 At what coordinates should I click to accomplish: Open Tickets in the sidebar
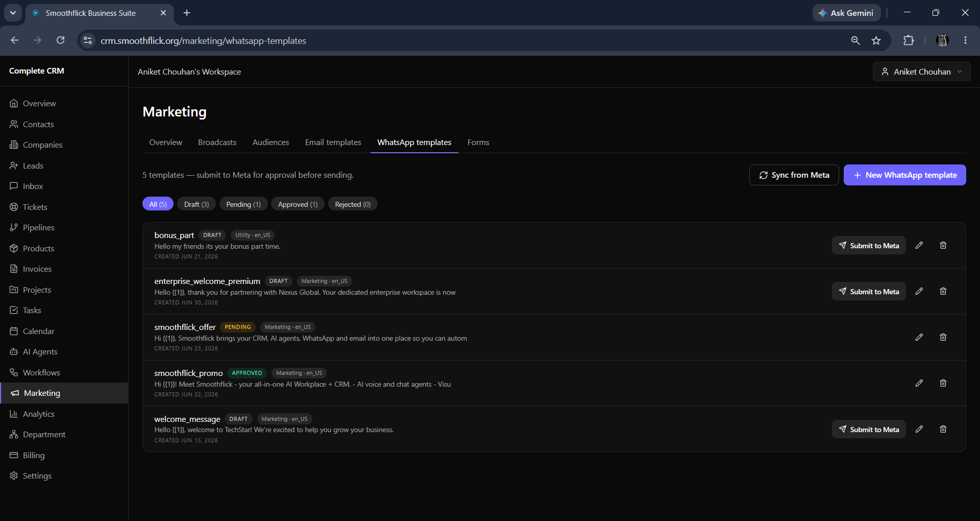pos(64,207)
